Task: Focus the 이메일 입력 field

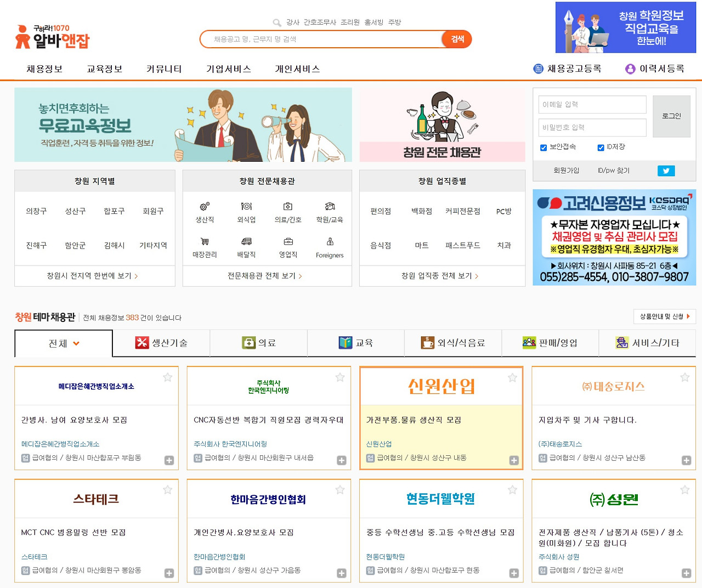Action: click(592, 104)
